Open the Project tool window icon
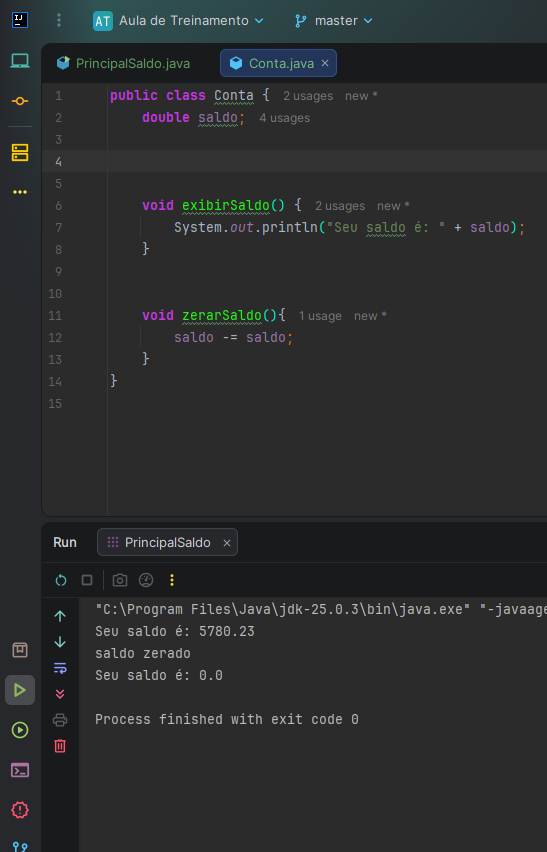 tap(20, 61)
